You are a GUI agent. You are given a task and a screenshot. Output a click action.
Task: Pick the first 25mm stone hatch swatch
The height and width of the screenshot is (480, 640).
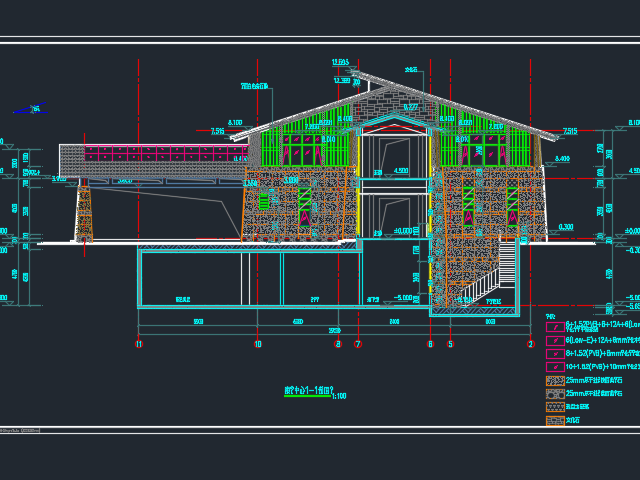pyautogui.click(x=555, y=380)
